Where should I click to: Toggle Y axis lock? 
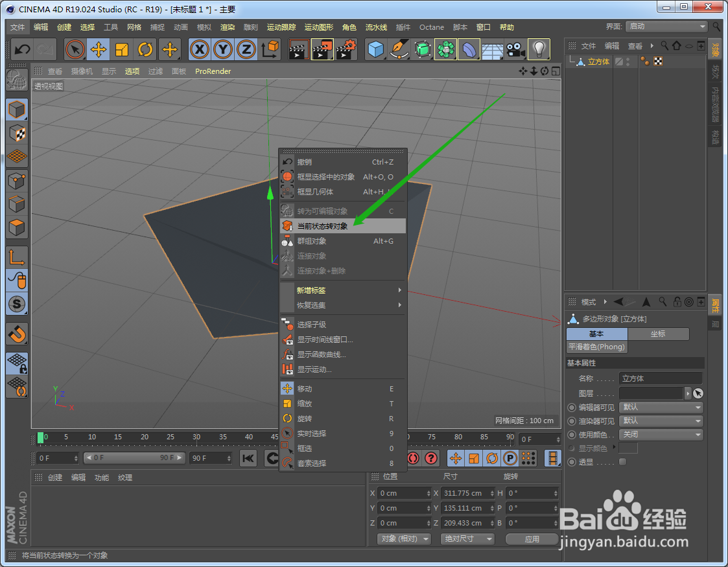[223, 49]
